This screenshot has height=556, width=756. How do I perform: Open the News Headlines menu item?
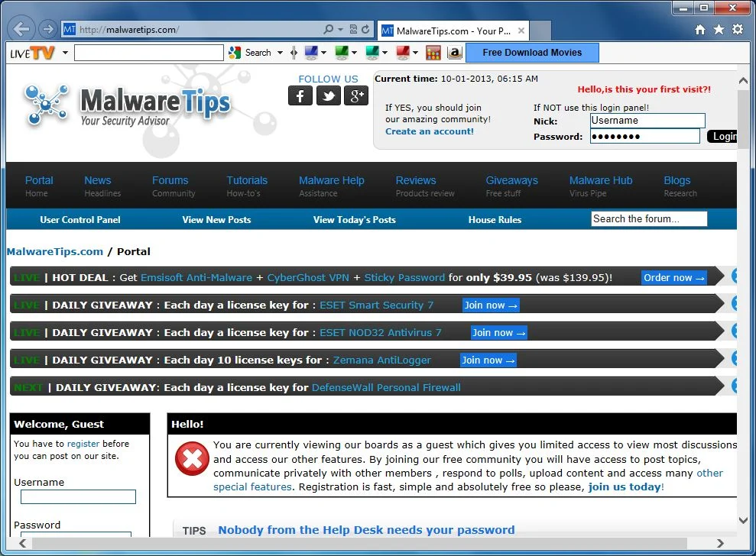102,186
